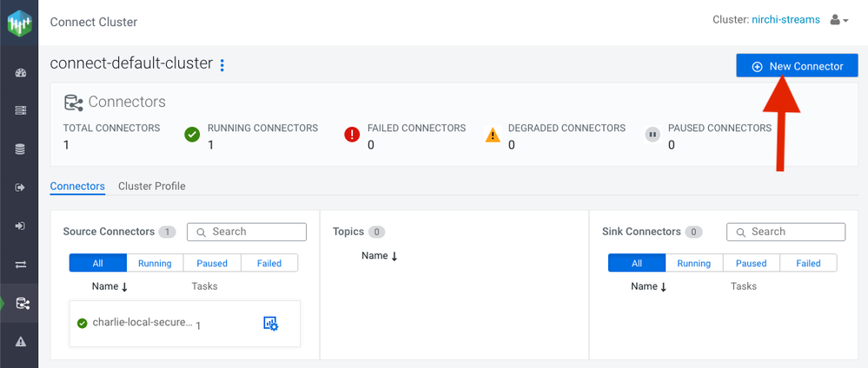868x368 pixels.
Task: Click the paused connectors pause icon
Action: point(653,135)
